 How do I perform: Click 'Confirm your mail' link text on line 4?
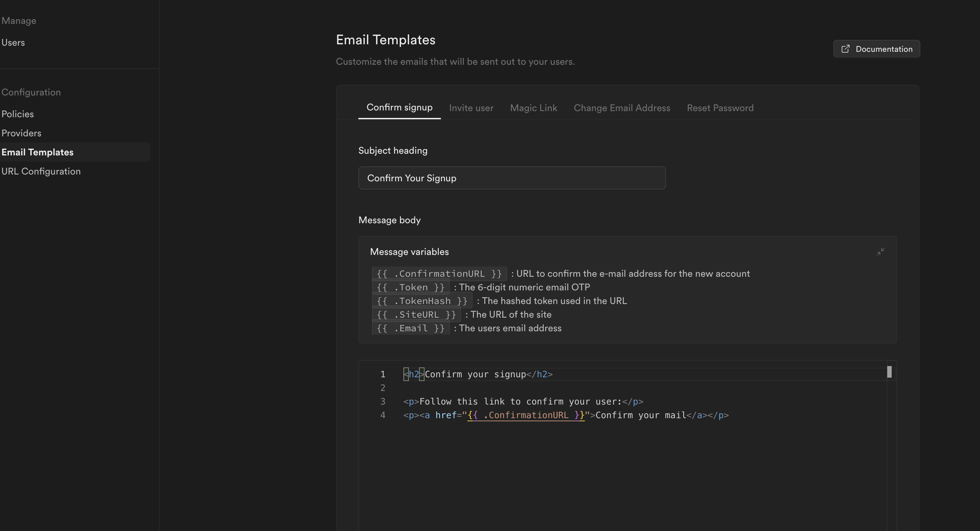641,415
